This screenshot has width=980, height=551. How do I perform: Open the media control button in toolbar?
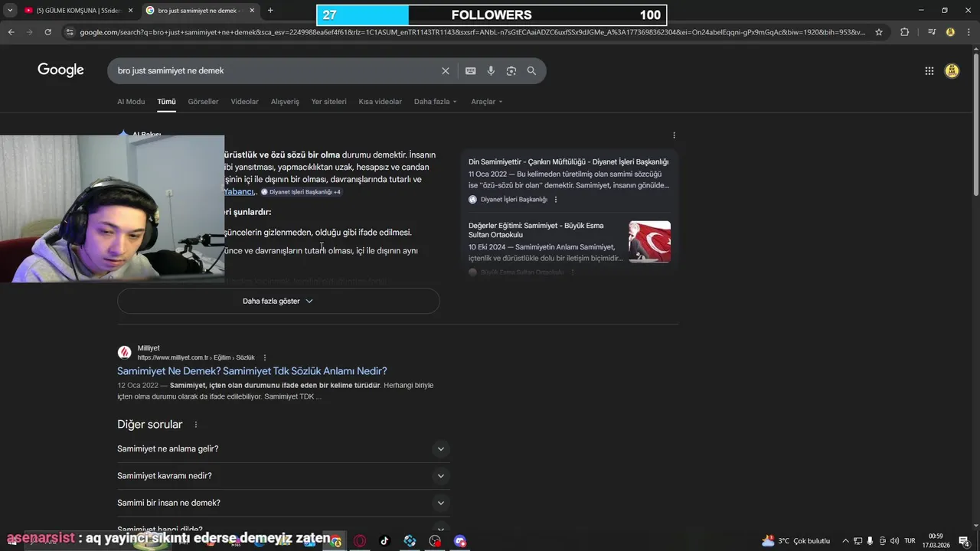coord(932,32)
